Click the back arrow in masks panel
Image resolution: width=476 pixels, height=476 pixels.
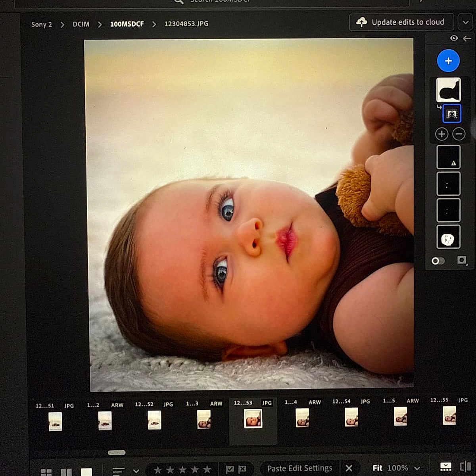coord(467,38)
